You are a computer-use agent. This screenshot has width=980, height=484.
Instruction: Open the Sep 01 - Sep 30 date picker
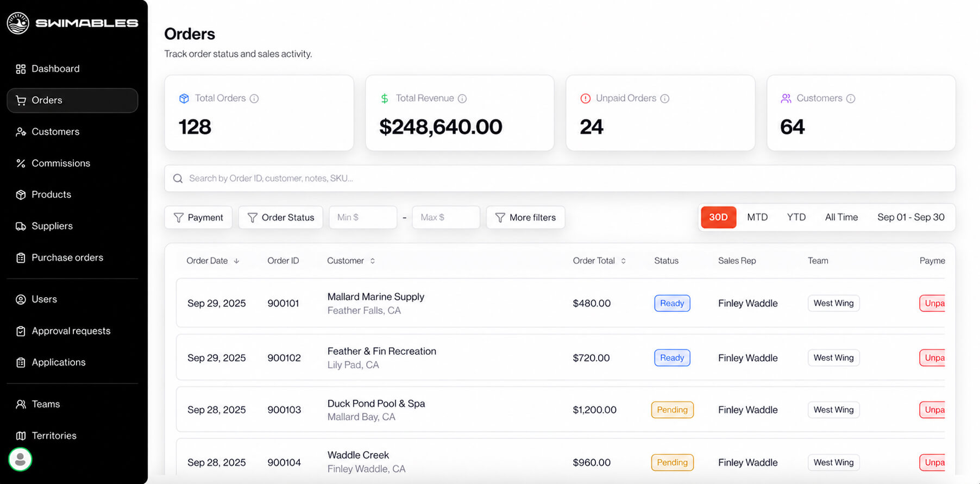pos(910,217)
